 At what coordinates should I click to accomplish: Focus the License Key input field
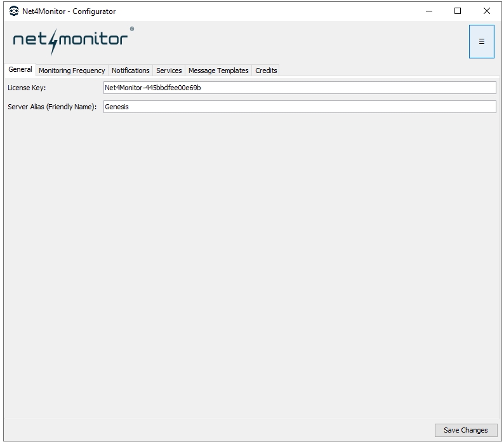pos(300,88)
